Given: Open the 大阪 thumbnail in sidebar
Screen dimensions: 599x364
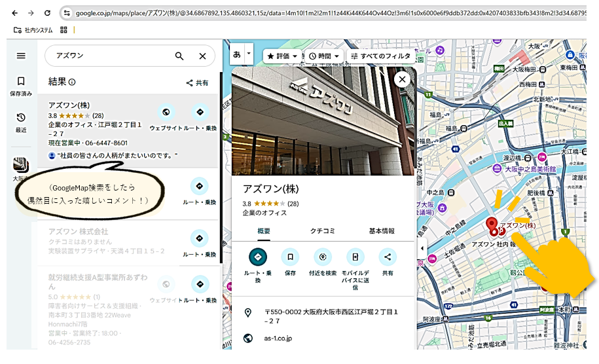Looking at the screenshot, I should pyautogui.click(x=21, y=165).
